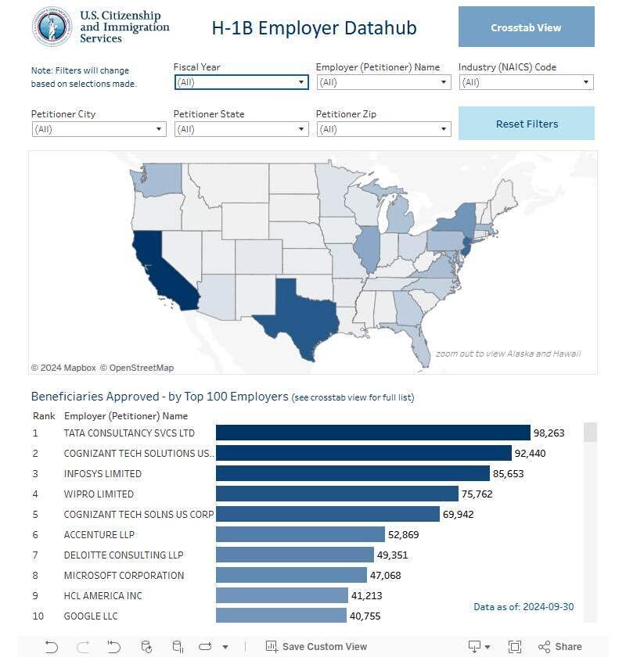Open the Petitioner State dropdown
The height and width of the screenshot is (661, 644).
point(301,129)
